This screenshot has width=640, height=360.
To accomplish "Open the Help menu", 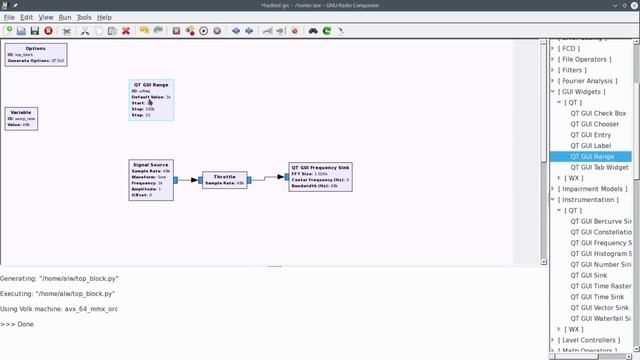I will [104, 17].
